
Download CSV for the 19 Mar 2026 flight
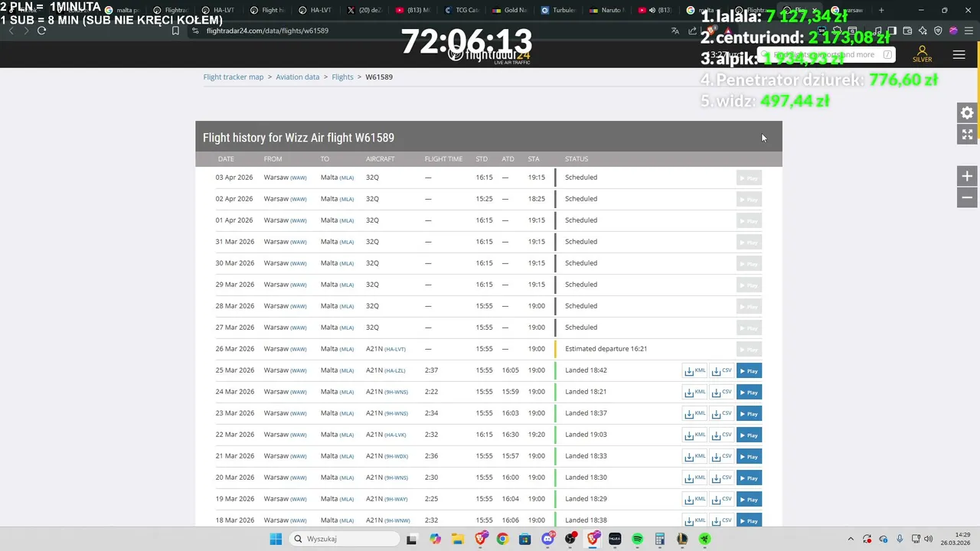tap(722, 500)
